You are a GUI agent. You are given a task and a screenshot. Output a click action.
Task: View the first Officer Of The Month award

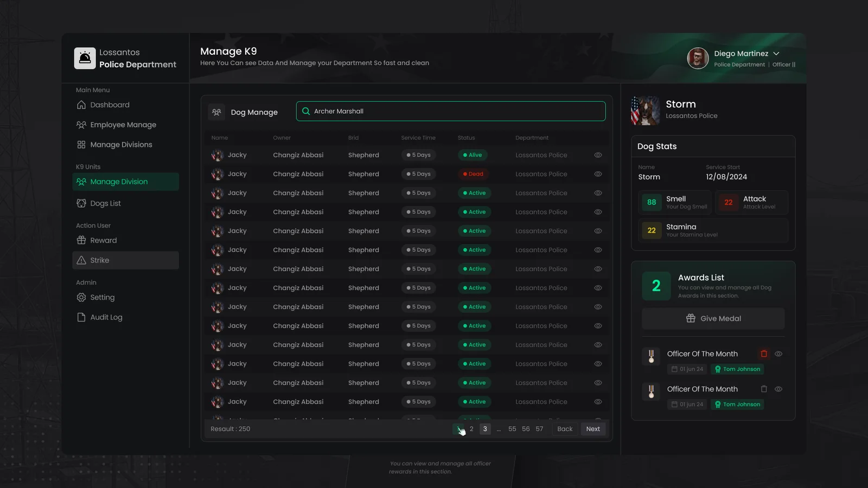(778, 354)
